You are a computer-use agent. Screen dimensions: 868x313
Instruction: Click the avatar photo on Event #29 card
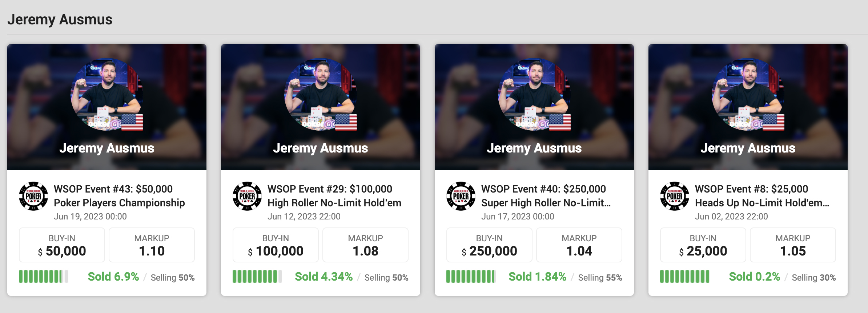pyautogui.click(x=321, y=95)
